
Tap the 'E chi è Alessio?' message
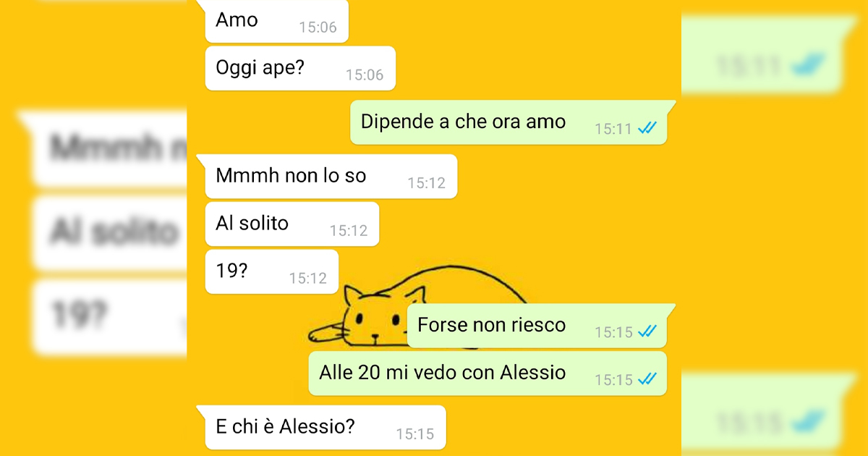coord(322,427)
